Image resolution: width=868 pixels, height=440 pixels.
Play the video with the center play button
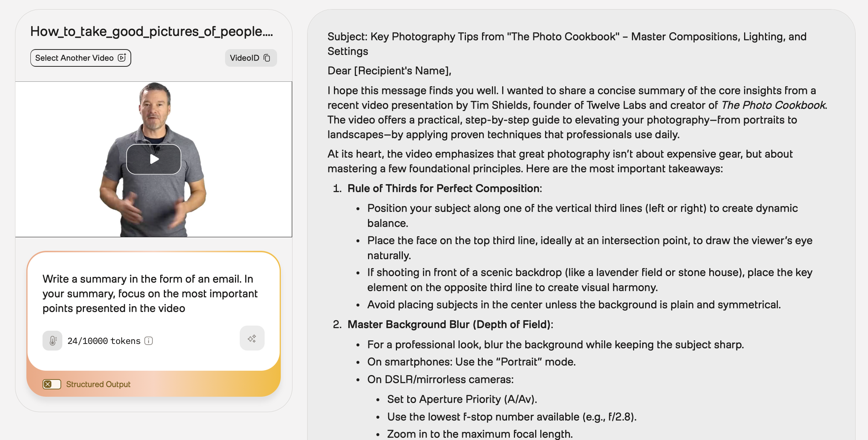(154, 159)
